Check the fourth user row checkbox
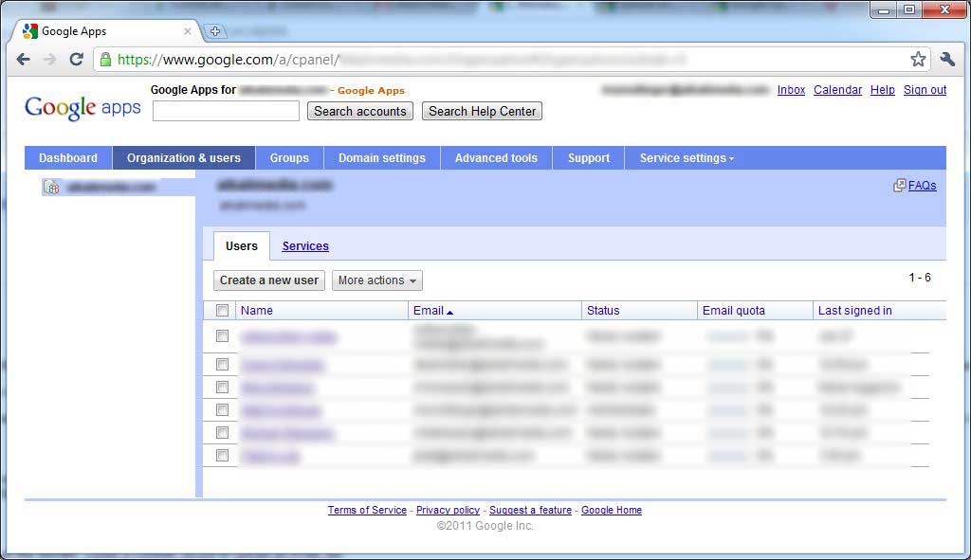This screenshot has width=971, height=560. click(222, 409)
